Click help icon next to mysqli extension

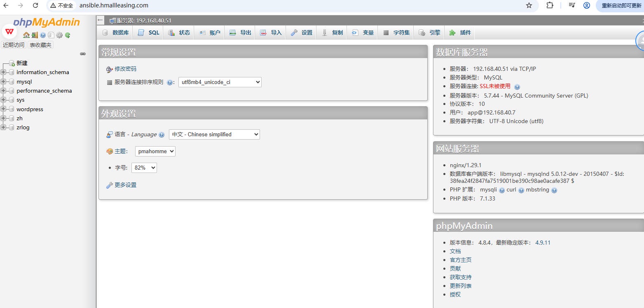click(502, 190)
